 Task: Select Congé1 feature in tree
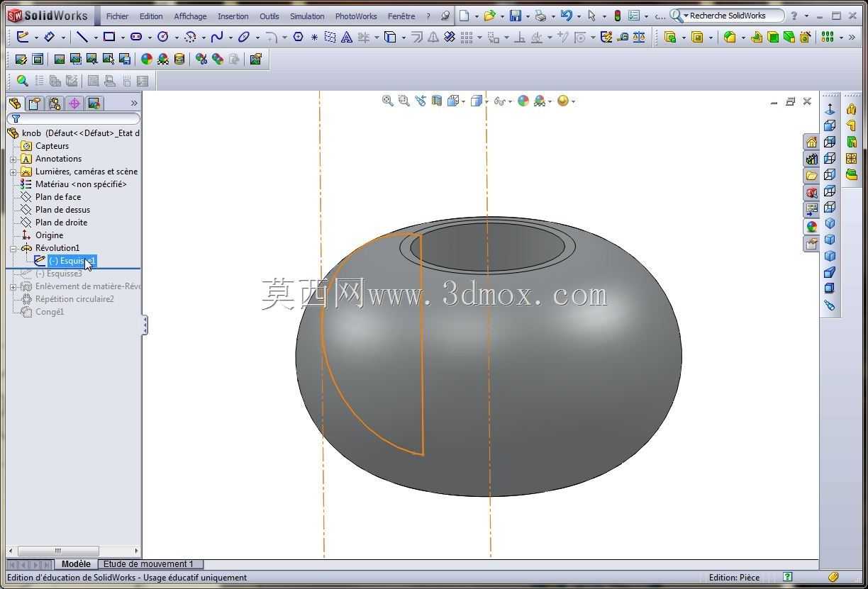(50, 312)
